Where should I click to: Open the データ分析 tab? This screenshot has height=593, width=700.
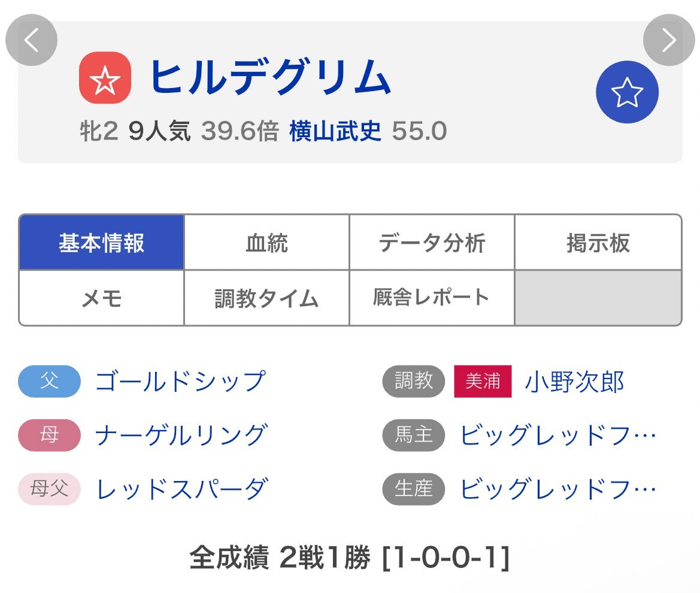point(432,243)
